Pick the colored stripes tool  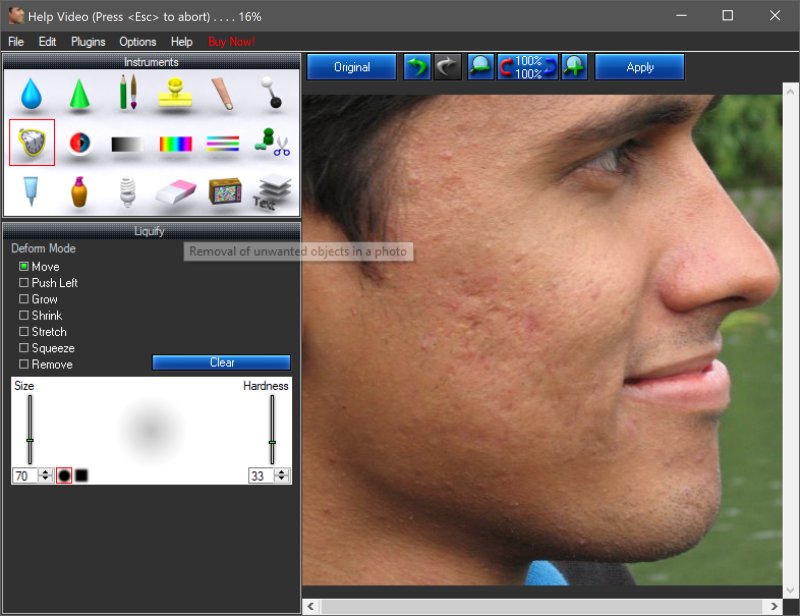(223, 144)
